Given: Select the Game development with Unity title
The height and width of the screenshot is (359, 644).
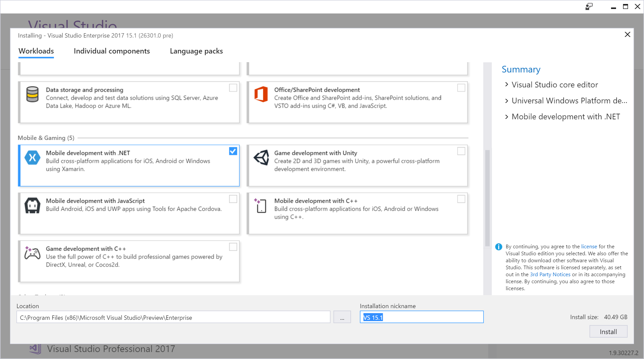Looking at the screenshot, I should tap(316, 153).
